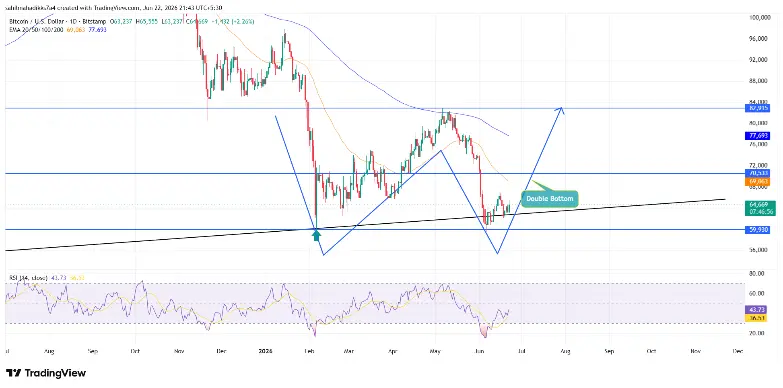Select the EMA 20/50/100/200 indicator legend

pyautogui.click(x=36, y=29)
